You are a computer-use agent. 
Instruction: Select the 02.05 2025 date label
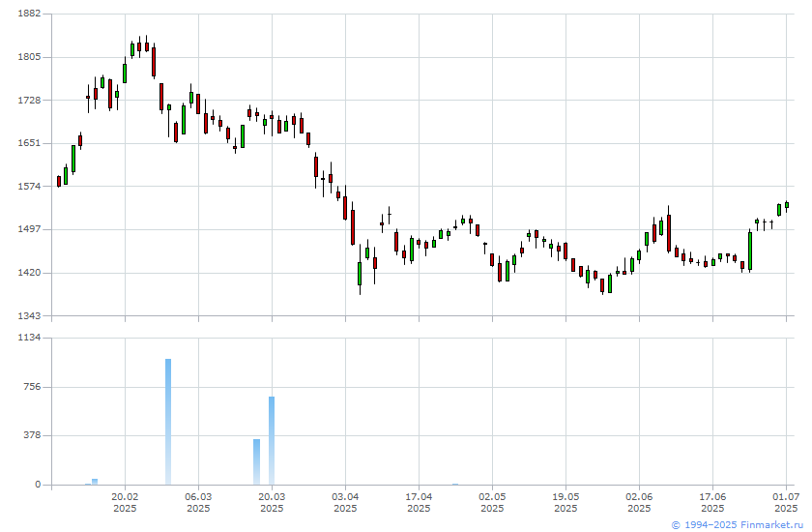(492, 502)
